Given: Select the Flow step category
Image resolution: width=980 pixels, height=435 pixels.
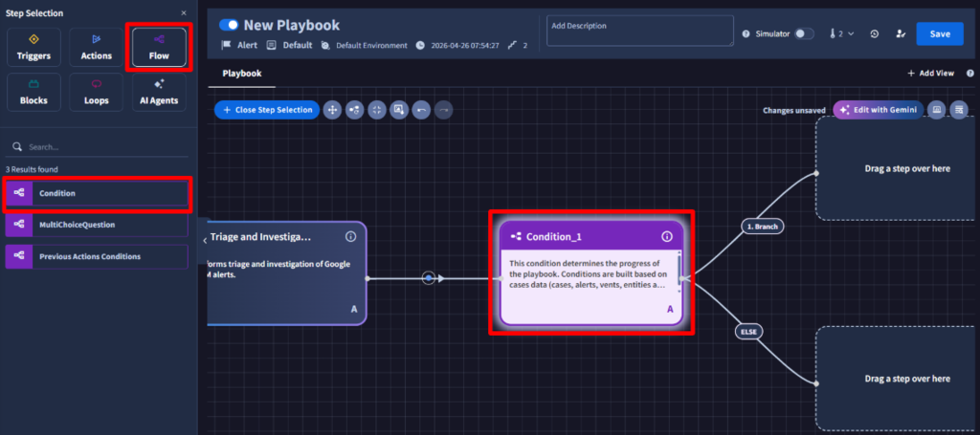Looking at the screenshot, I should tap(159, 47).
